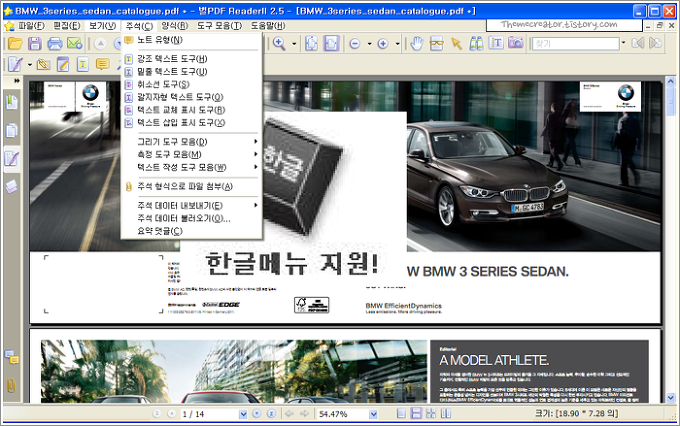Zoom out with the minus circle button
680x426 pixels.
pos(355,44)
